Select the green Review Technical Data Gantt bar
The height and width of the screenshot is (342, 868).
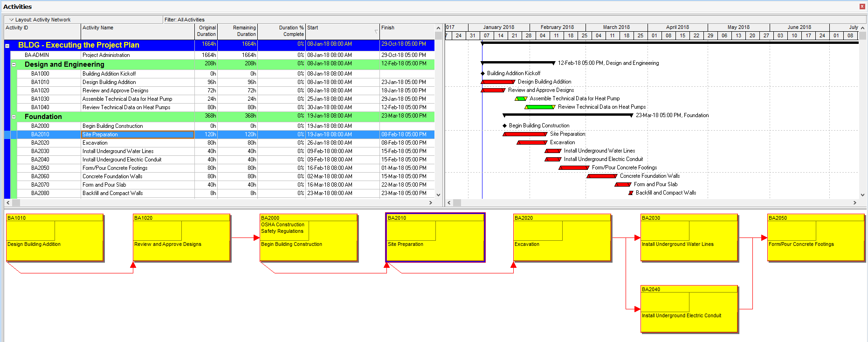click(540, 107)
